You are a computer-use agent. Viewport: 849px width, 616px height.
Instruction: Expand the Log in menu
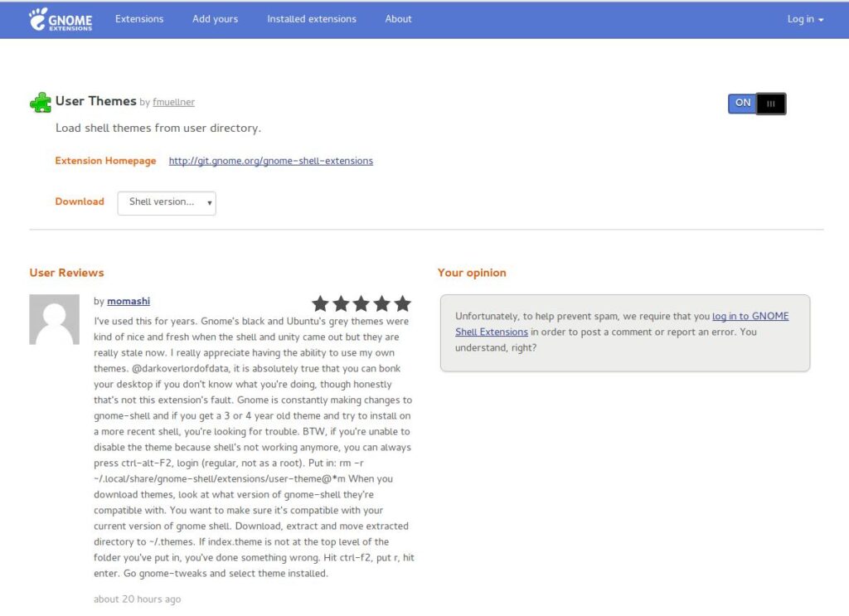(805, 19)
